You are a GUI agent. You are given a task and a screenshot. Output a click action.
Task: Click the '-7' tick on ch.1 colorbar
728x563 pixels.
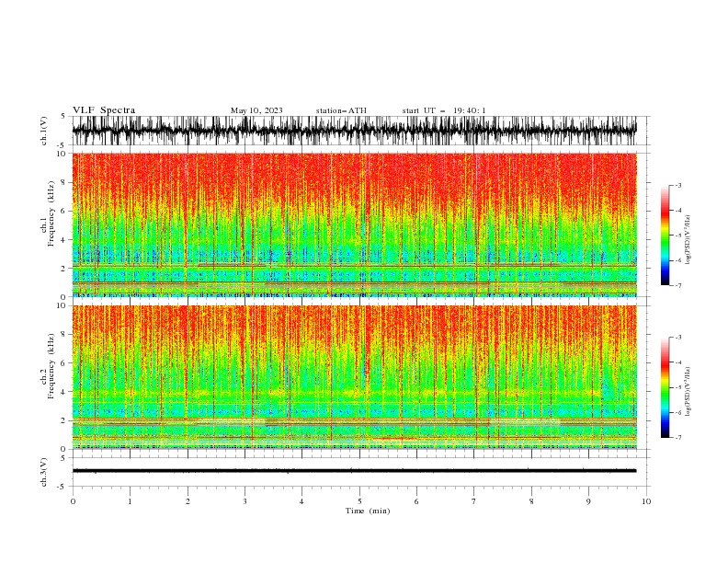[x=677, y=285]
